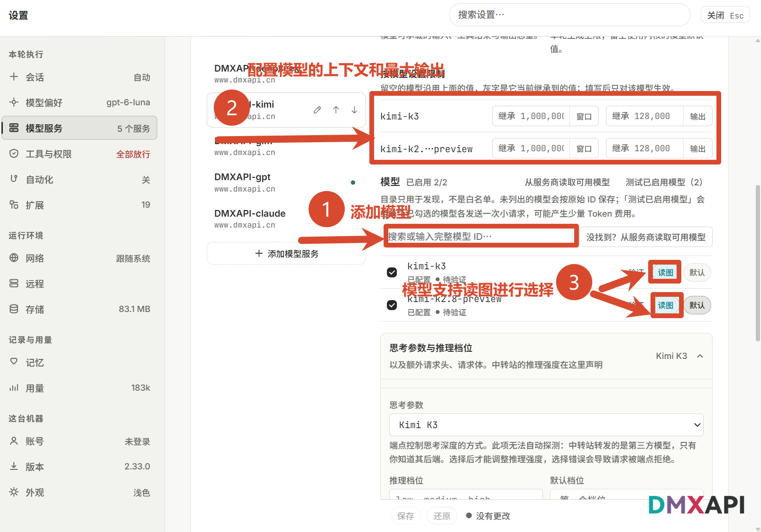Toggle 读图 for kimi-k3
Image resolution: width=761 pixels, height=532 pixels.
click(x=665, y=273)
